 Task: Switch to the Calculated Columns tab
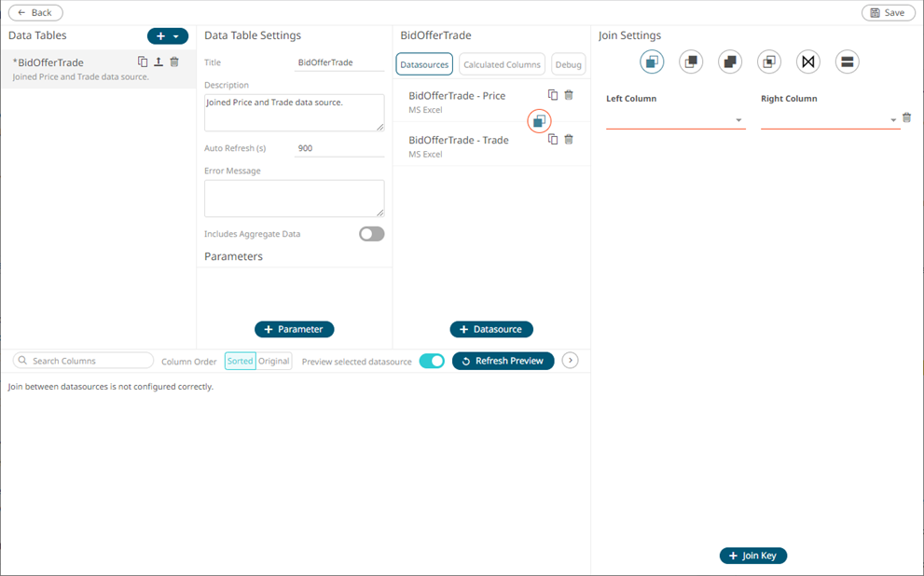coord(503,64)
